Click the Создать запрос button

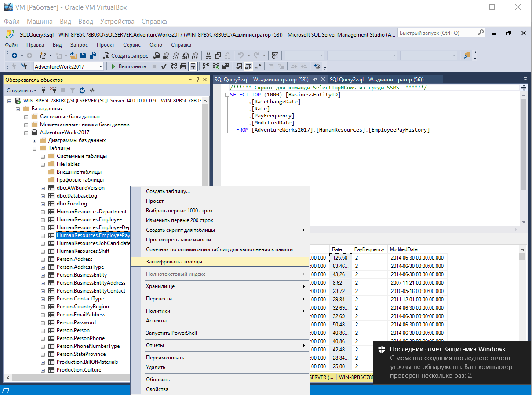coord(126,55)
